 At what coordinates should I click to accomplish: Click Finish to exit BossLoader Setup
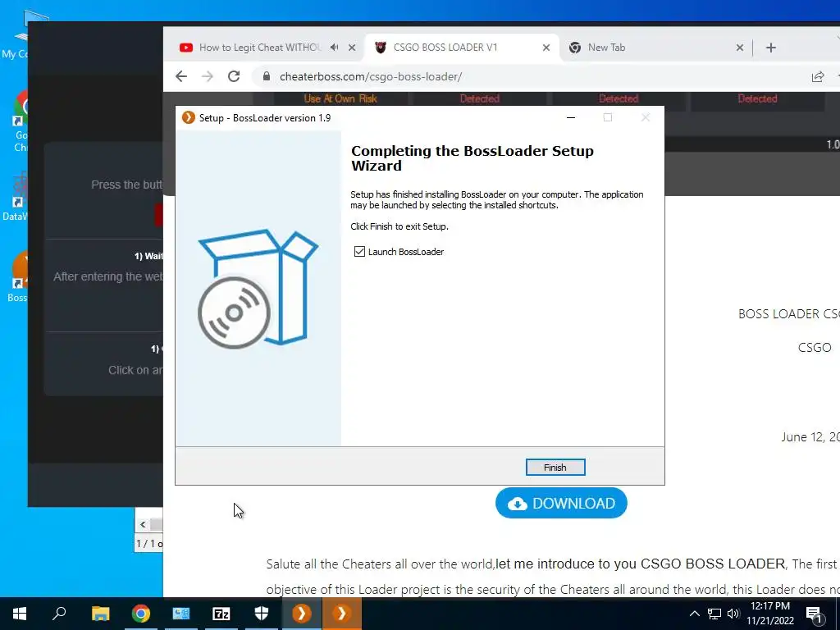click(555, 467)
